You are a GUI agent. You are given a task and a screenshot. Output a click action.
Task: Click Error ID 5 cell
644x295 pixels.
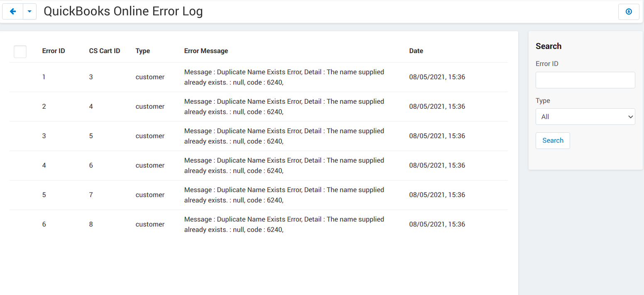coord(44,195)
